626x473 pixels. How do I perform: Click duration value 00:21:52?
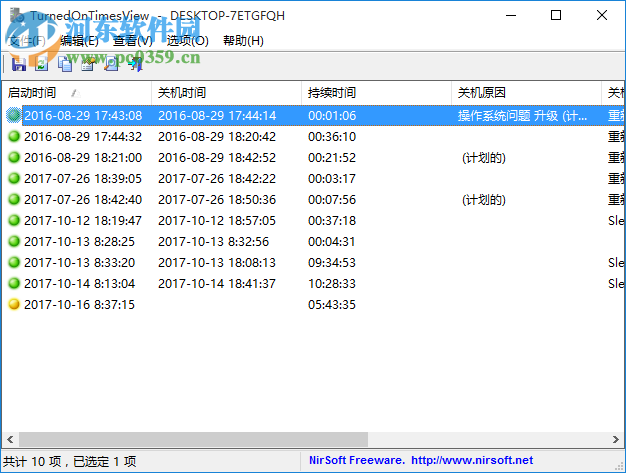click(332, 157)
